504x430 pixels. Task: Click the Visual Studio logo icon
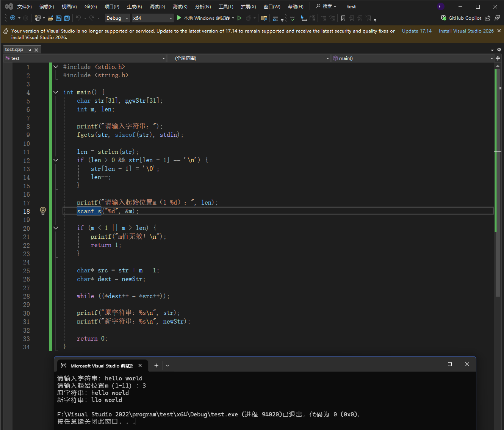[x=9, y=6]
